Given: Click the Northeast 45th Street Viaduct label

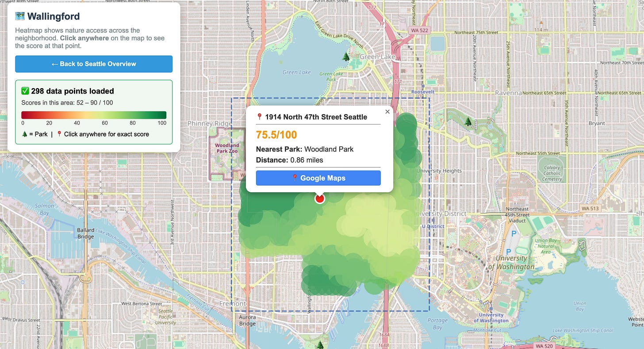Looking at the screenshot, I should pyautogui.click(x=517, y=214).
